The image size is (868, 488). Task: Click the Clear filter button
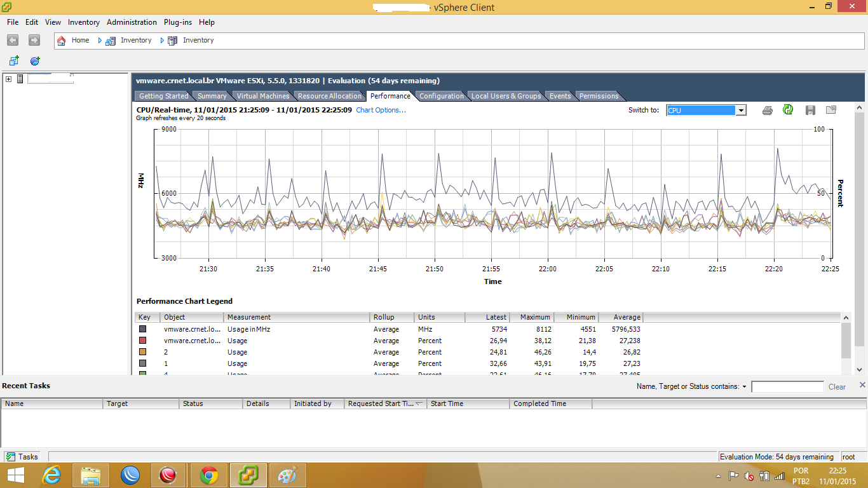coord(837,387)
